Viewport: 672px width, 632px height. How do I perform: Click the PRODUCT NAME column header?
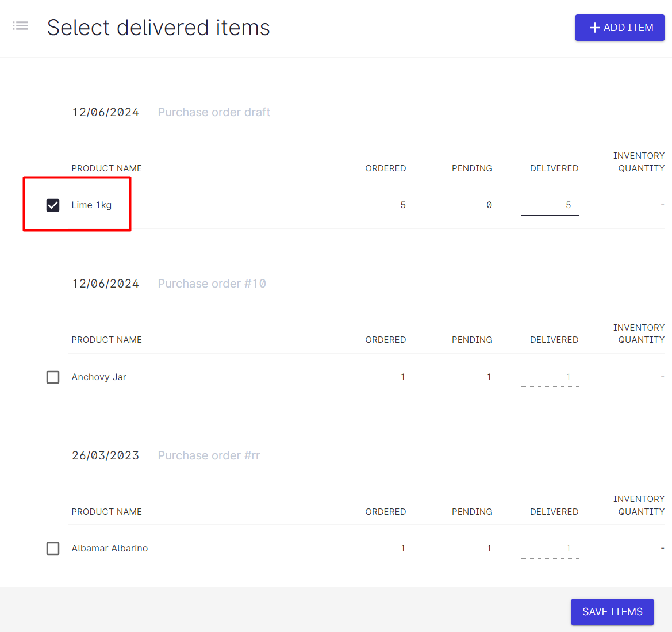point(106,168)
